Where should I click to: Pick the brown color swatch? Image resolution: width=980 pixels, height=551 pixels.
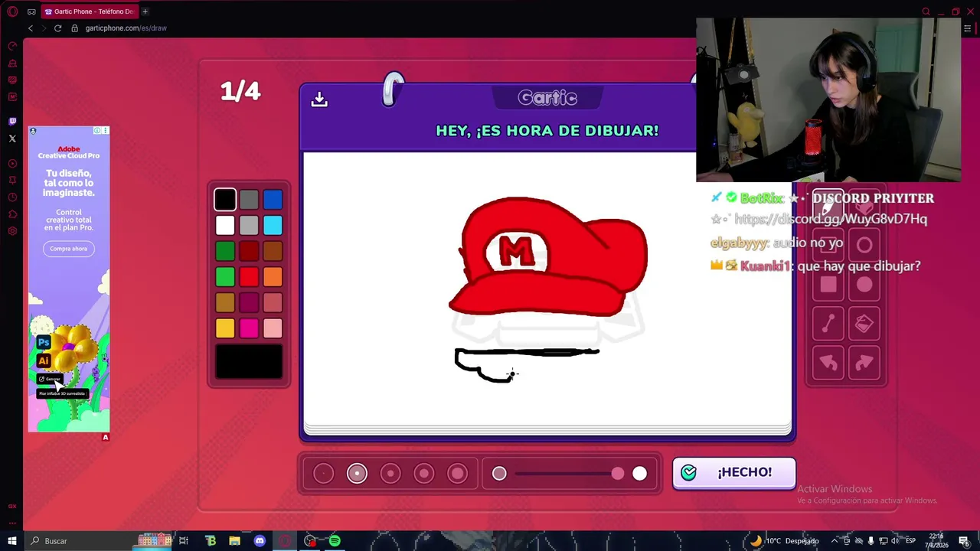[273, 251]
